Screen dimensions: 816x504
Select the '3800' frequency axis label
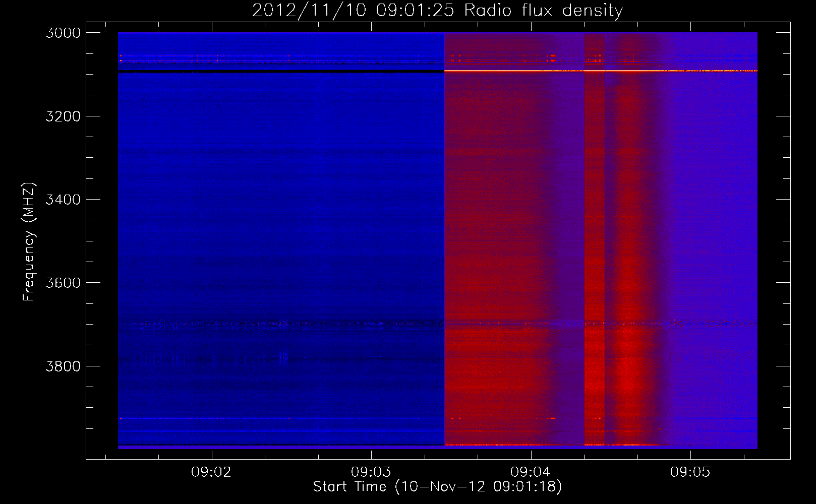tap(63, 366)
